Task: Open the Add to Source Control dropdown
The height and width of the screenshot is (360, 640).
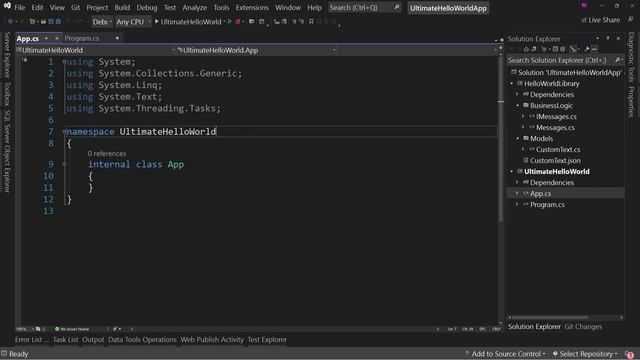Action: (x=505, y=354)
